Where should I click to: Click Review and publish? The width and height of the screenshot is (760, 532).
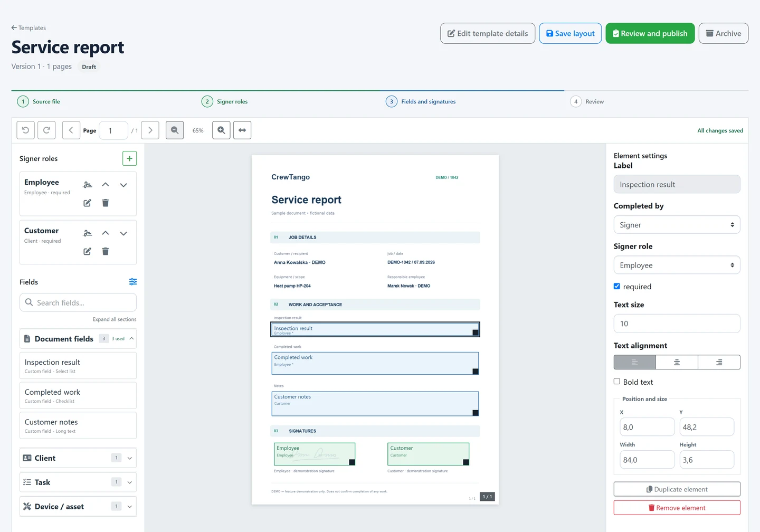pos(650,33)
